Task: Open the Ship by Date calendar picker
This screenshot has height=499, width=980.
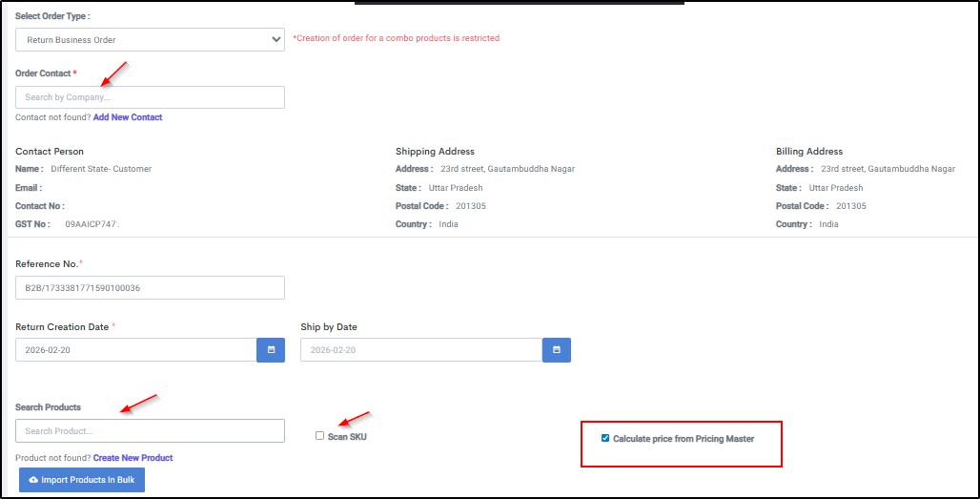Action: (x=556, y=350)
